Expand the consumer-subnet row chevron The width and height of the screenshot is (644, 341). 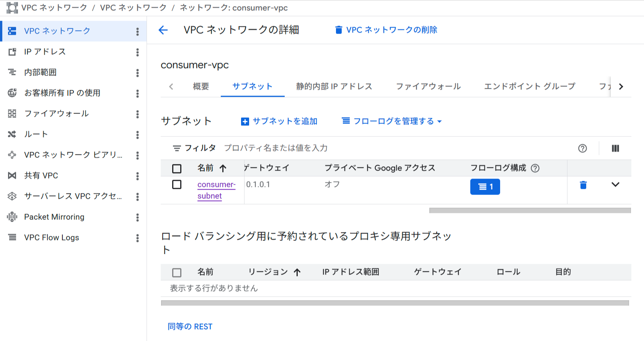615,185
